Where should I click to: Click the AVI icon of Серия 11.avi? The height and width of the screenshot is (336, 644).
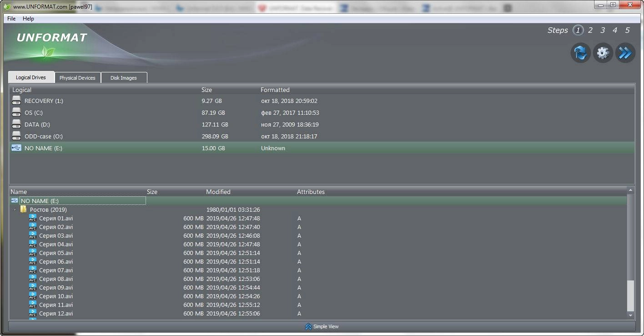(x=33, y=305)
